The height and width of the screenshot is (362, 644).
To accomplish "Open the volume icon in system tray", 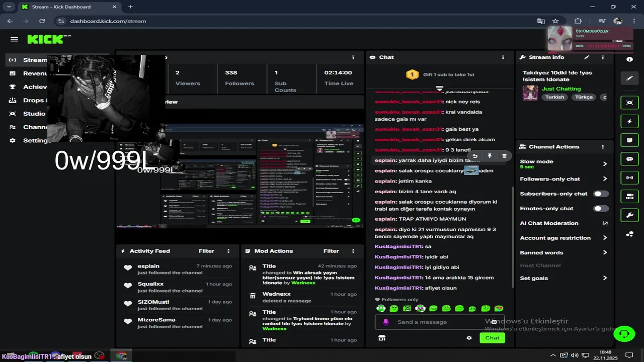I will 575,355.
